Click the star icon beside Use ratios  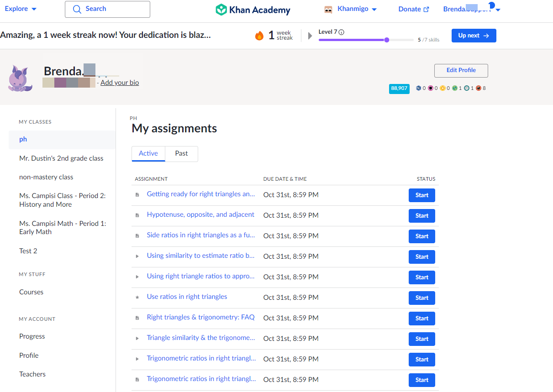coord(137,298)
